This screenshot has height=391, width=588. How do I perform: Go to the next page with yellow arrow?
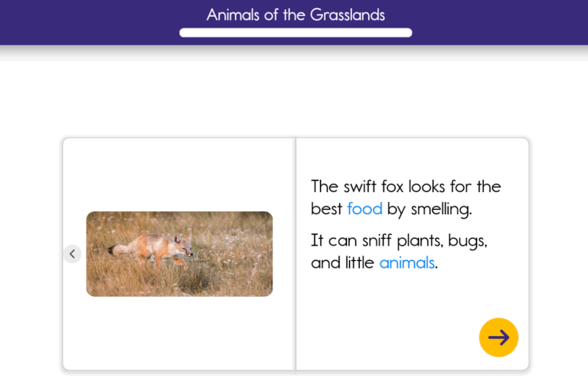498,337
